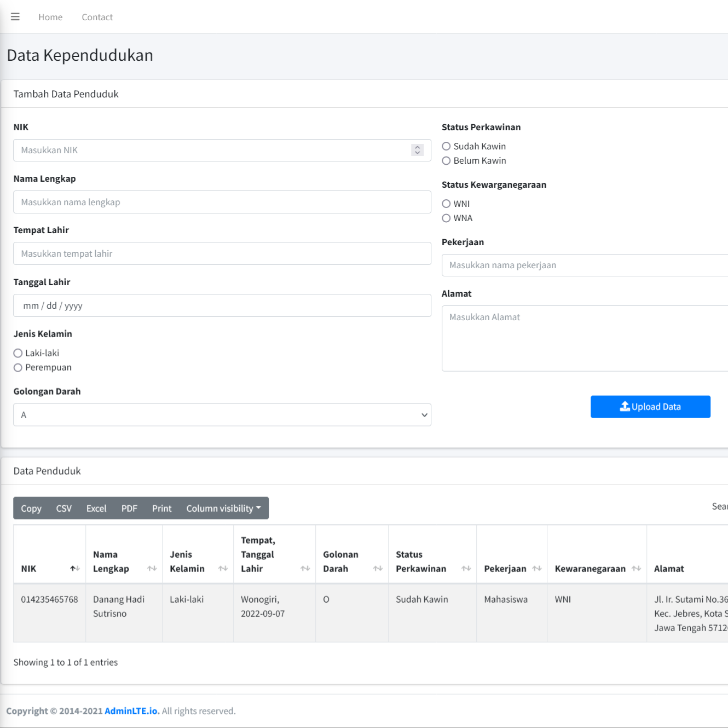Sort by Tempat, Tanggal Lahir icon
The height and width of the screenshot is (728, 728).
click(x=305, y=569)
